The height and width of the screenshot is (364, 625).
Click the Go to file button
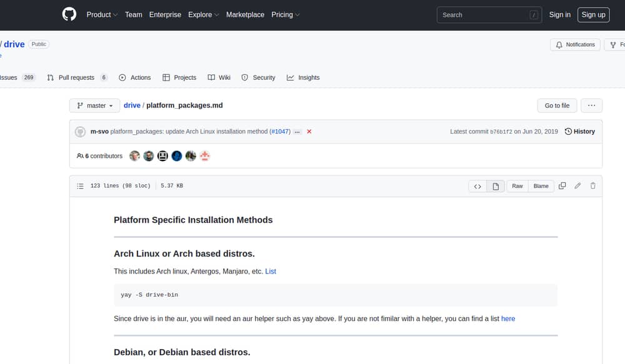pyautogui.click(x=557, y=106)
